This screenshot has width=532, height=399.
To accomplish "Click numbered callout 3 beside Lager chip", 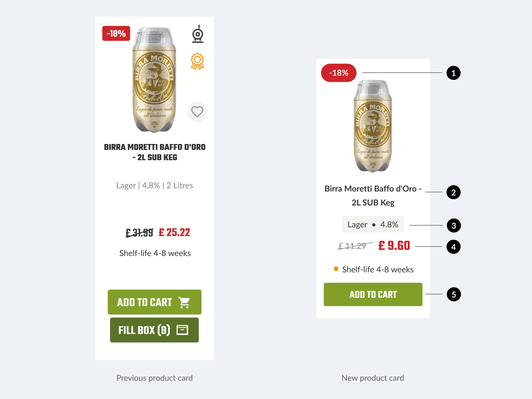I will 454,226.
